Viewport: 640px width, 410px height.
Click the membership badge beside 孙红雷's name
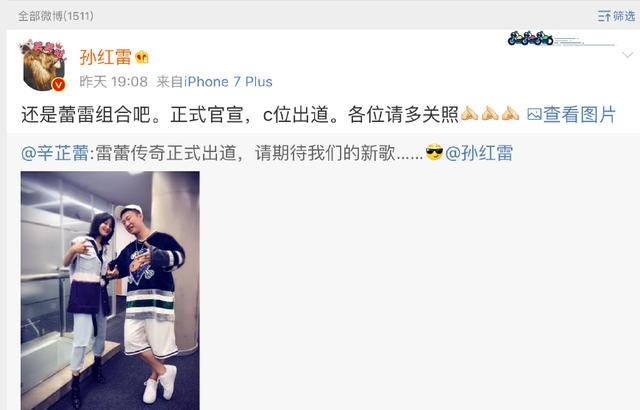coord(142,57)
